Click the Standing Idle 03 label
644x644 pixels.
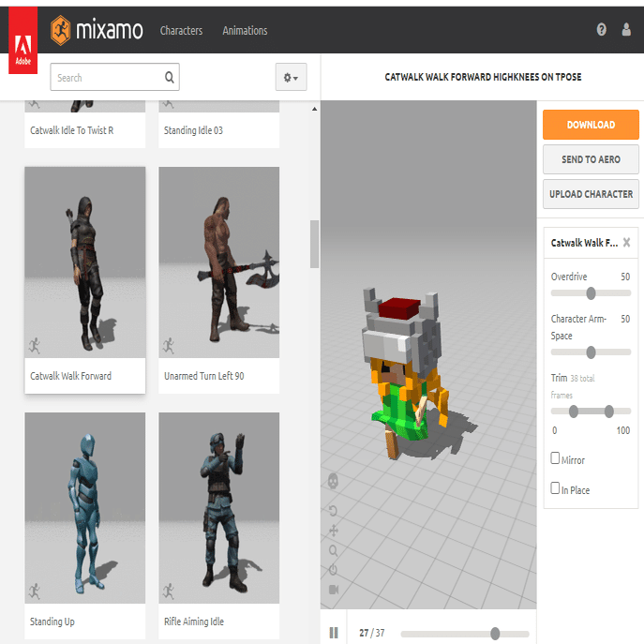193,130
